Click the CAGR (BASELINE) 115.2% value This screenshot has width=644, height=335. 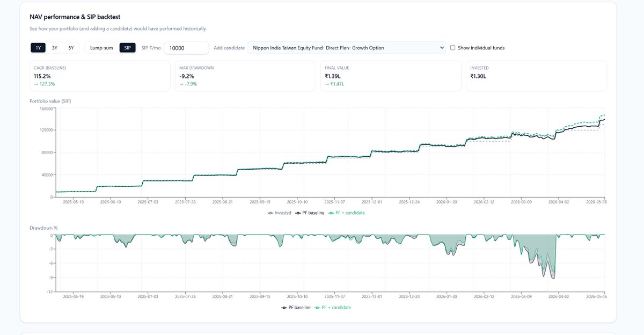pyautogui.click(x=41, y=76)
